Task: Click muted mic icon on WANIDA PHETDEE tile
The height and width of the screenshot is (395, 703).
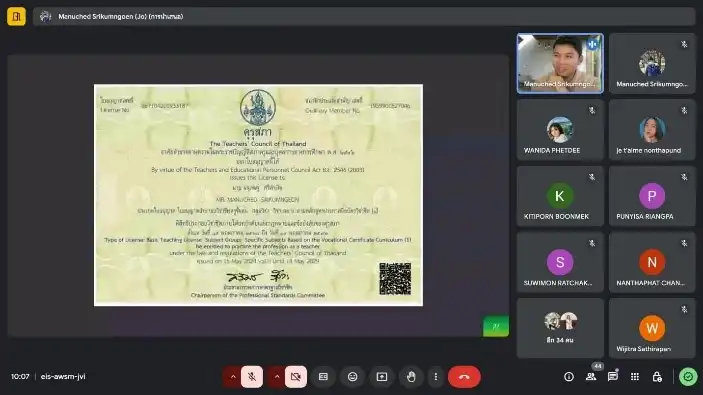Action: 592,110
